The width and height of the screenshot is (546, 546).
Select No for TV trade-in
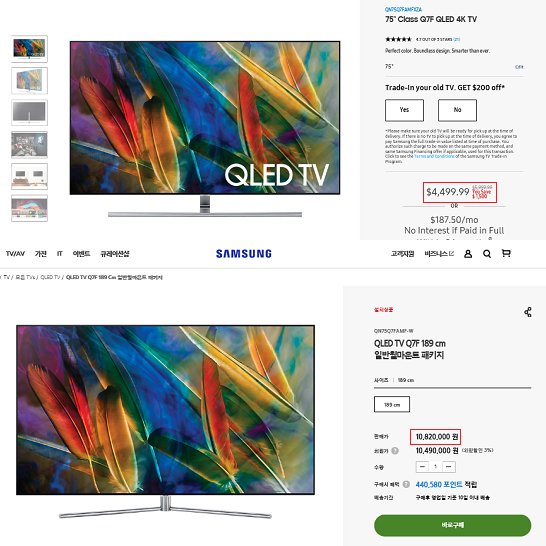point(457,110)
